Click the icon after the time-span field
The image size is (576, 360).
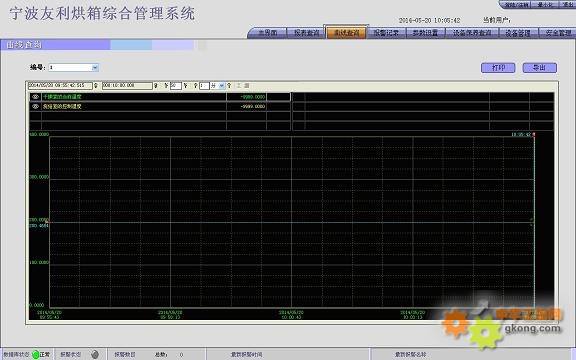156,86
